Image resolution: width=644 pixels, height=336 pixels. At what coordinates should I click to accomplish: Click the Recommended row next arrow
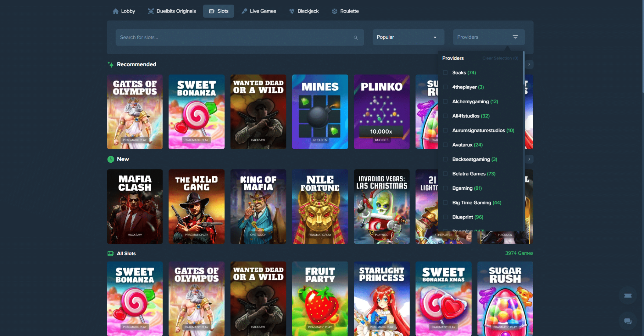tap(529, 64)
